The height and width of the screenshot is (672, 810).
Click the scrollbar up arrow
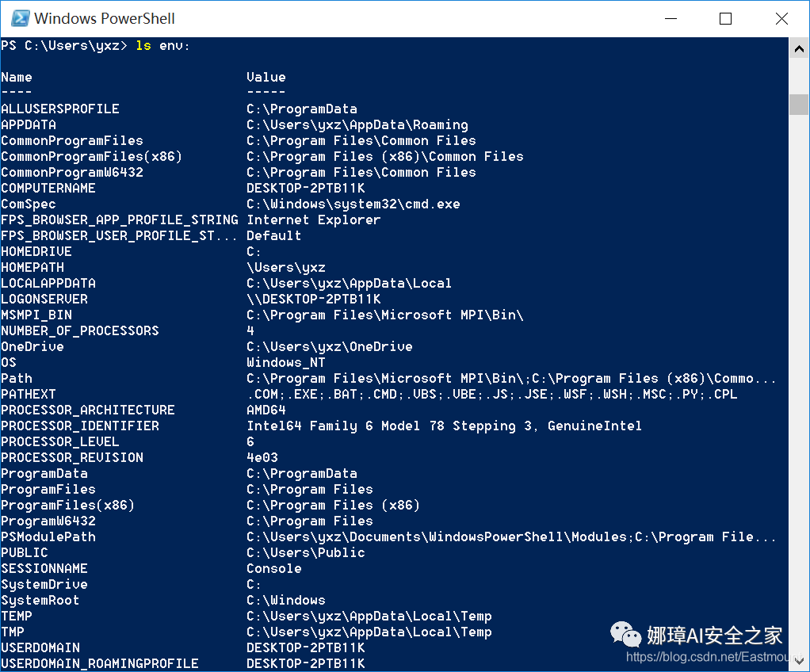799,49
